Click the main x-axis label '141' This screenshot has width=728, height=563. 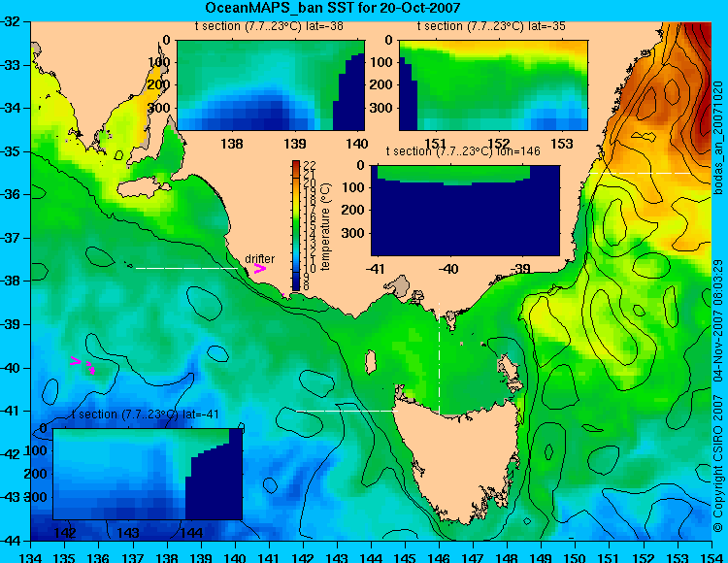point(269,557)
